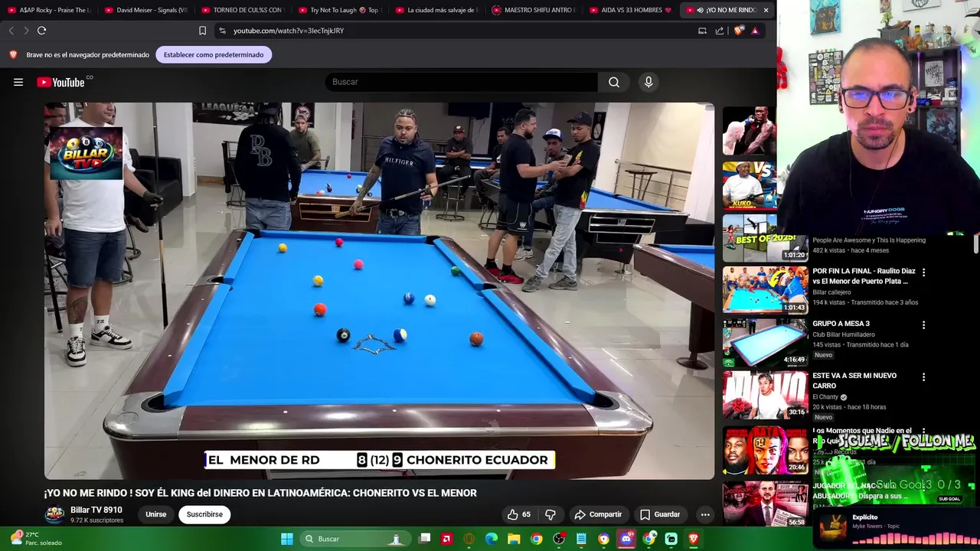This screenshot has height=551, width=980.
Task: Start voice search with the microphone icon
Action: click(x=648, y=82)
